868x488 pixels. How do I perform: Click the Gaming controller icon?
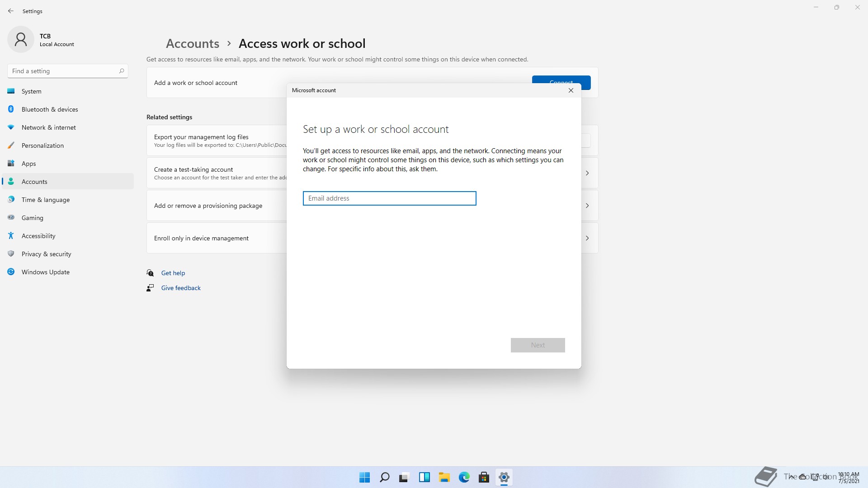click(x=11, y=218)
